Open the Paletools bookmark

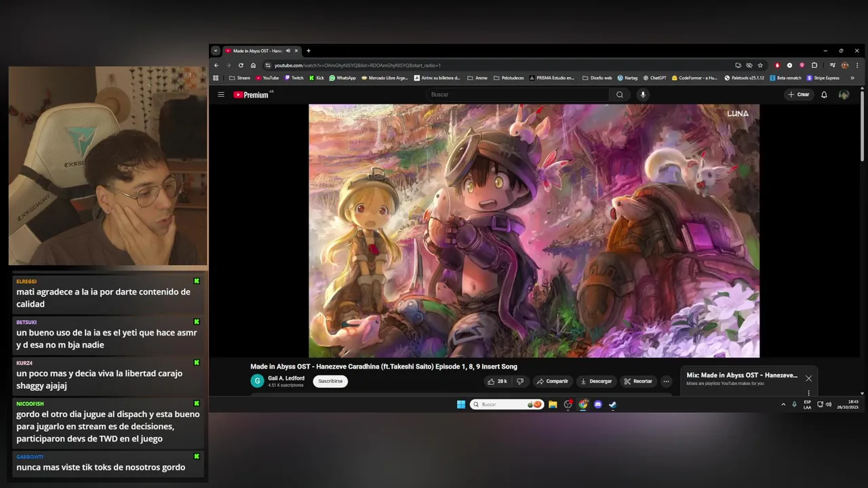(744, 78)
